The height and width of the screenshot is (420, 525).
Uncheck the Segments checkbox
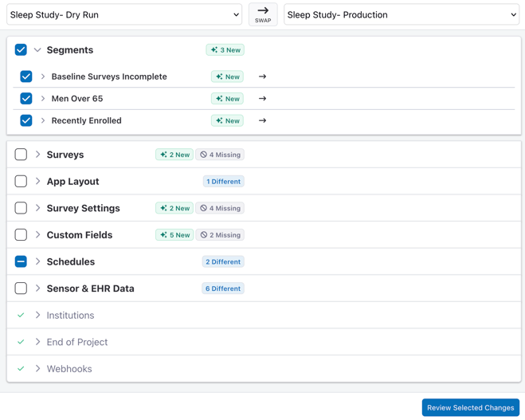click(x=21, y=50)
